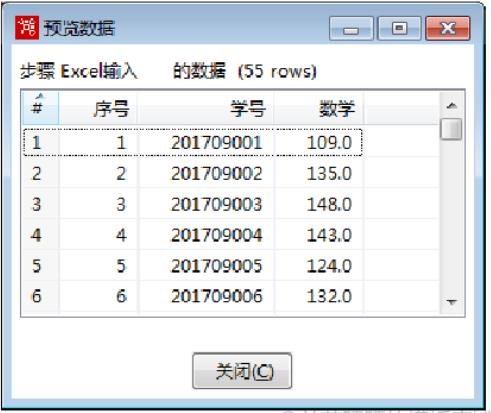This screenshot has width=491, height=413.
Task: Minimize the 预览数据 window
Action: (x=351, y=29)
